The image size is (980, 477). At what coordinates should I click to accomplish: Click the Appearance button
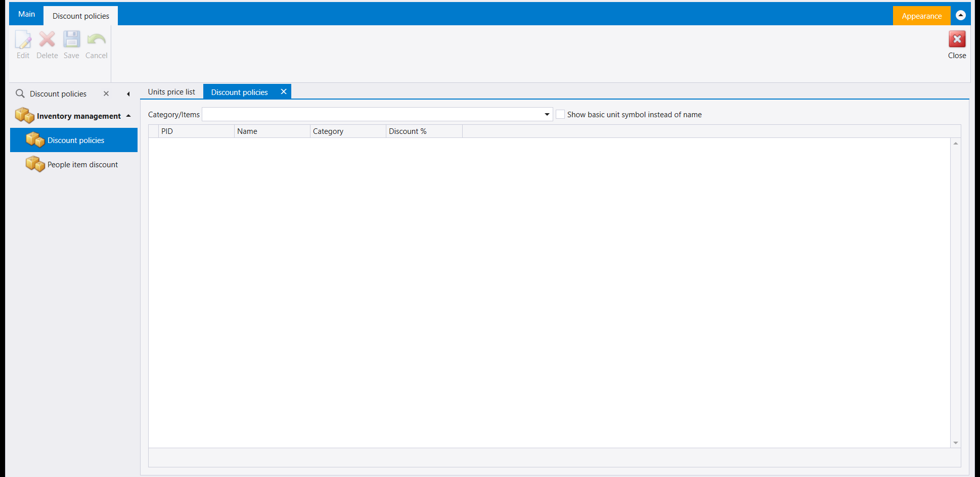tap(921, 16)
